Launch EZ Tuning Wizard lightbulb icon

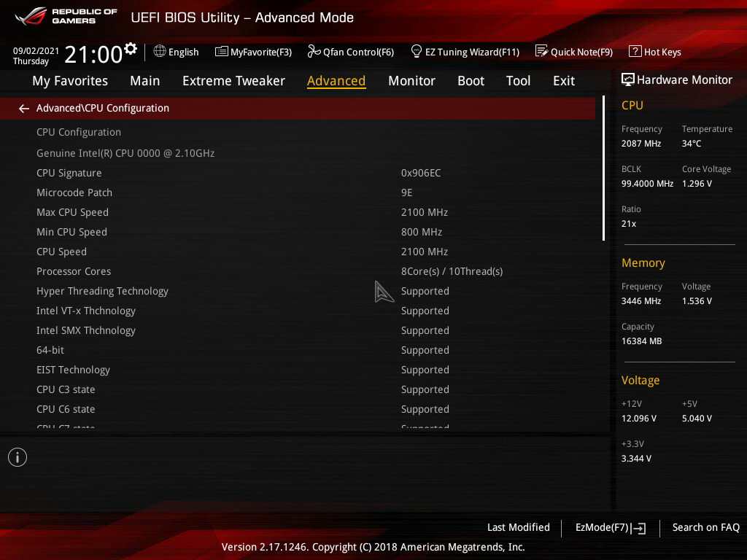click(x=416, y=51)
